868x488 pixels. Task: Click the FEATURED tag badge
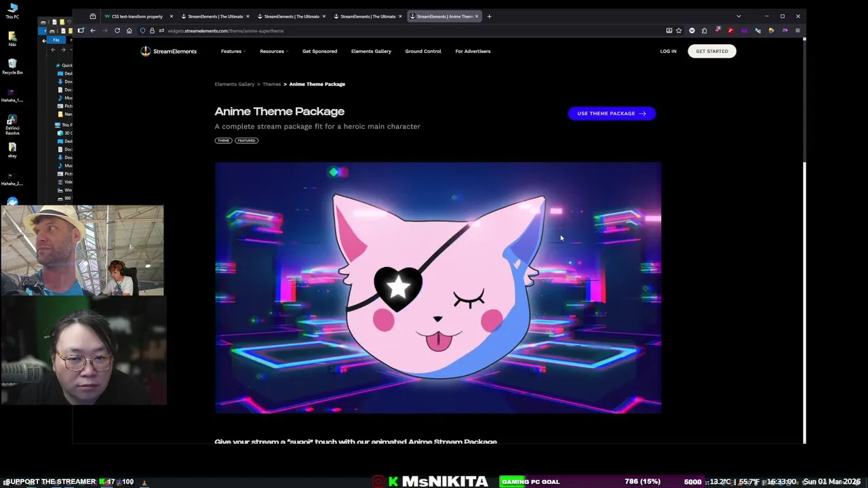point(246,140)
